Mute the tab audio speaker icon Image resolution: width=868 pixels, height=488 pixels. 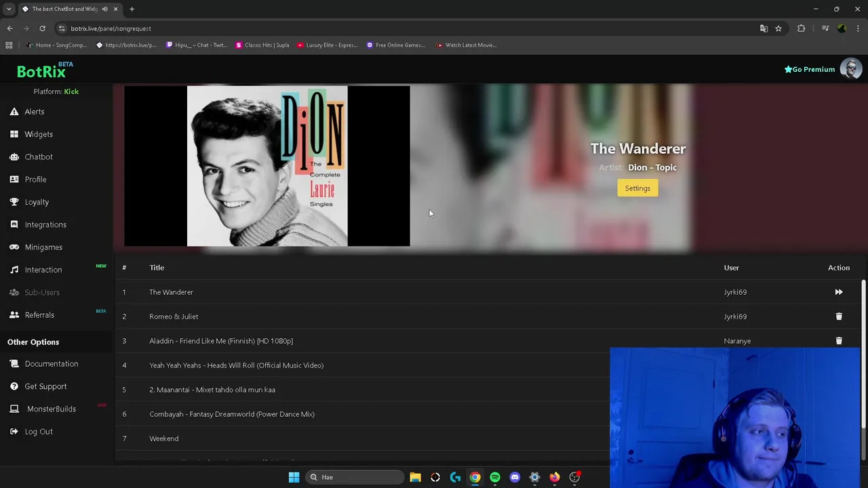tap(104, 9)
